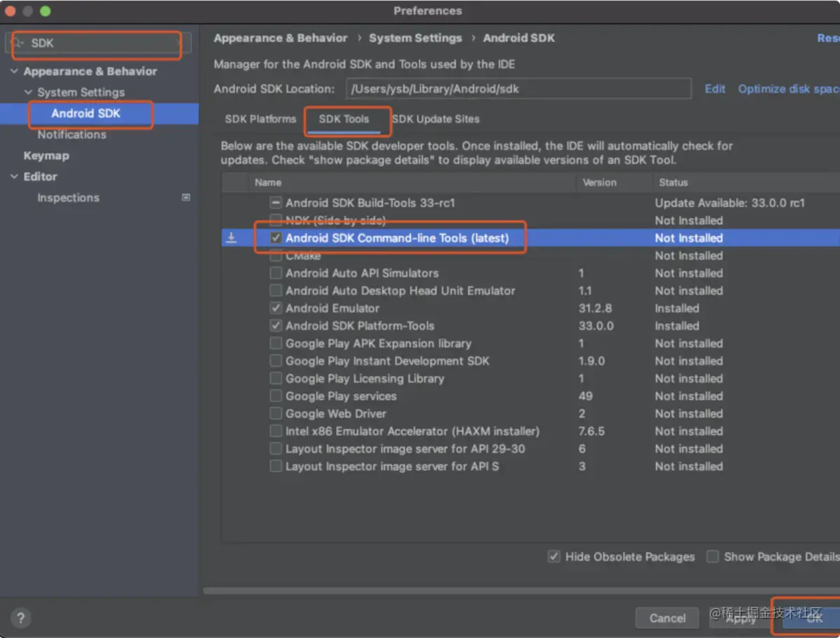Click the version 7.6.5 cell
The height and width of the screenshot is (638, 840).
pos(591,431)
